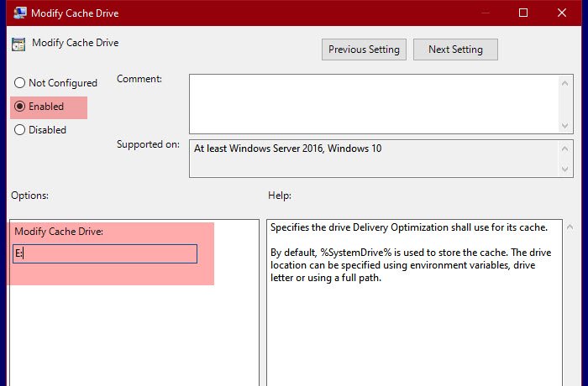Screen dimensions: 588x386
Task: Set the policy to Disabled
Action: coord(20,130)
